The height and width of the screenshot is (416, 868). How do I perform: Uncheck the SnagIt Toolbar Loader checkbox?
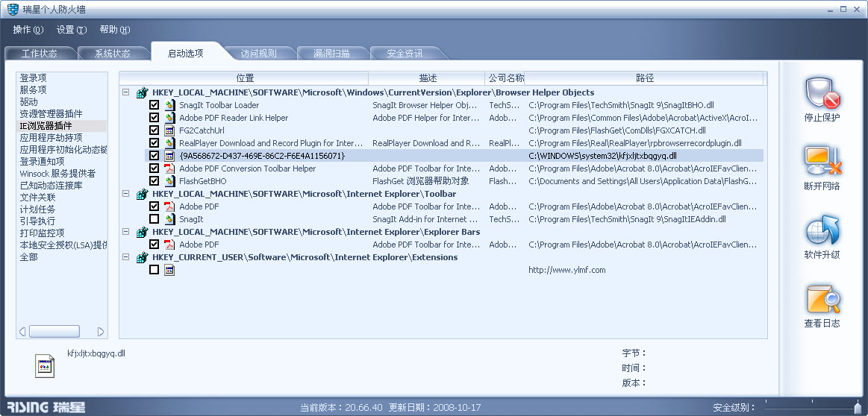coord(154,105)
